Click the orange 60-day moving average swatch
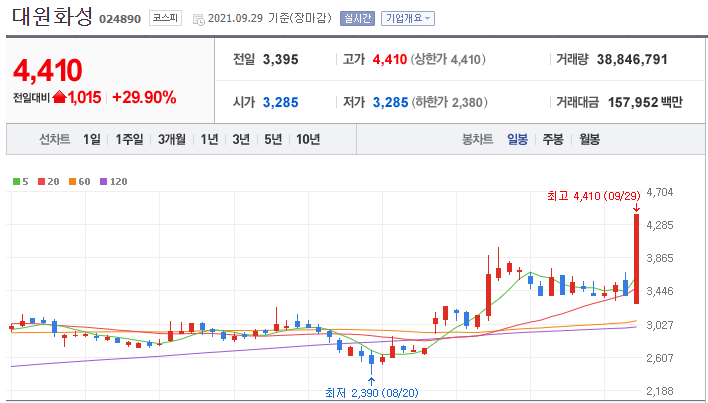This screenshot has width=708, height=403. 72,182
